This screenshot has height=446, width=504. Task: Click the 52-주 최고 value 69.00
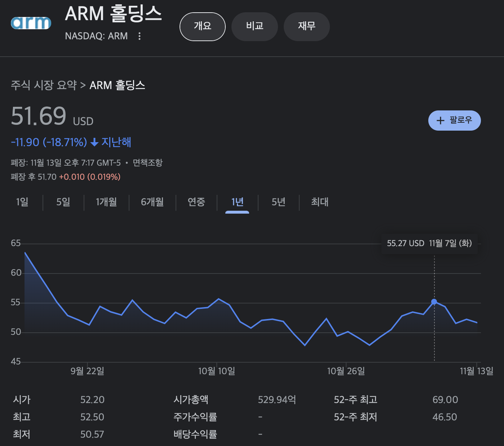445,400
